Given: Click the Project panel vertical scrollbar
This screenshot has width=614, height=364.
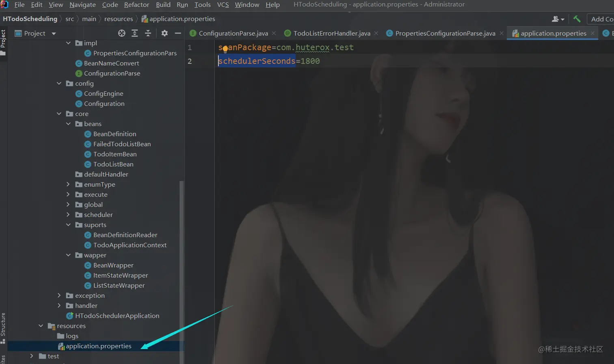Looking at the screenshot, I should [x=182, y=272].
